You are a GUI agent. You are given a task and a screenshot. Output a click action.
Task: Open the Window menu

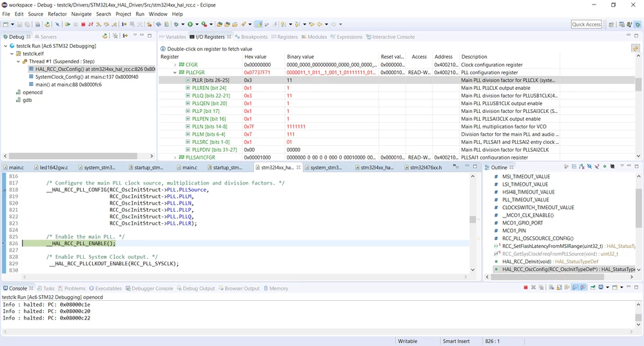158,14
